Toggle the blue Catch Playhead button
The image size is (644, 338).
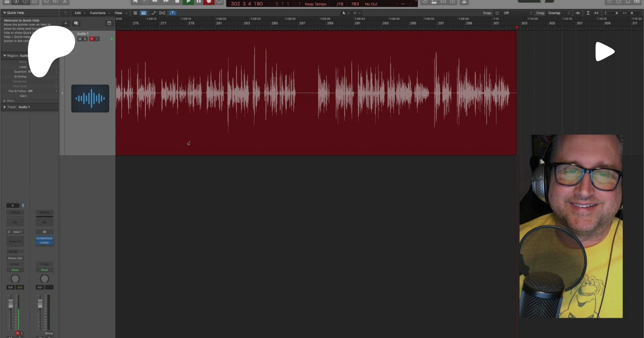[172, 13]
